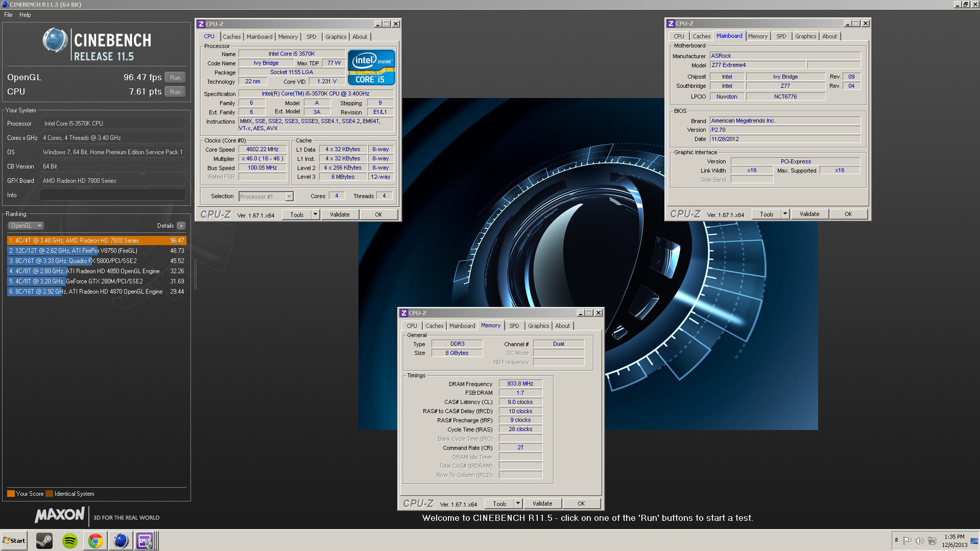The height and width of the screenshot is (551, 980).
Task: Open the Processor #1 selection dropdown
Action: (266, 197)
